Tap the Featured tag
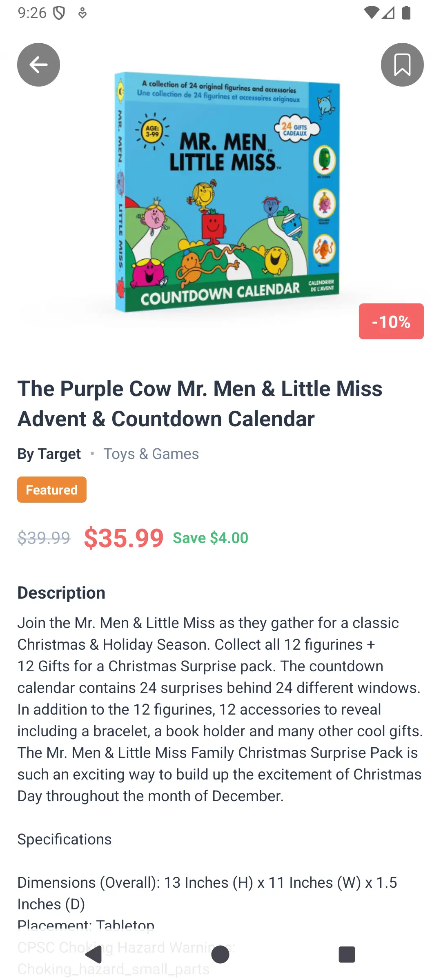 [52, 490]
